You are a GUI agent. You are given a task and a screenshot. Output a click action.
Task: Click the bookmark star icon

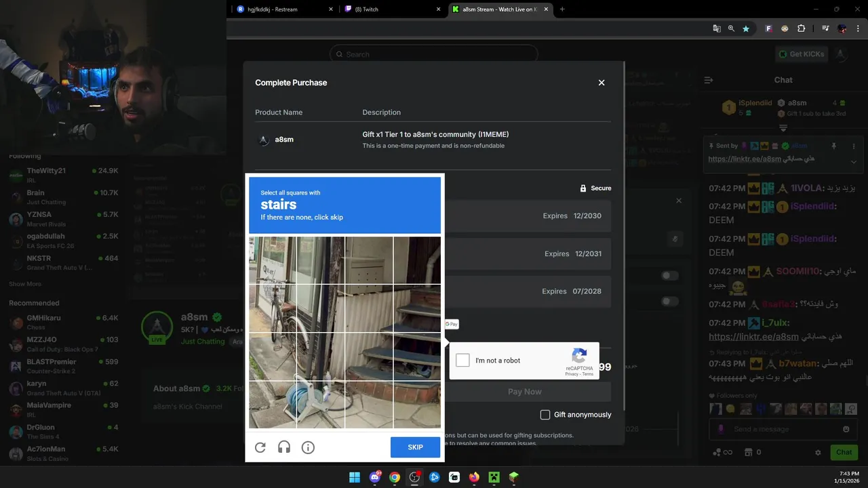(x=746, y=28)
